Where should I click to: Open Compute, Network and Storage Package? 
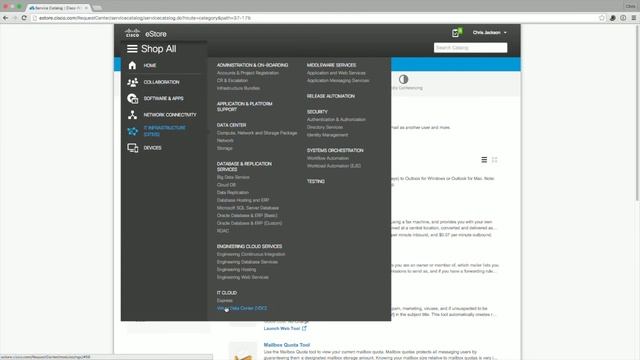click(x=257, y=133)
